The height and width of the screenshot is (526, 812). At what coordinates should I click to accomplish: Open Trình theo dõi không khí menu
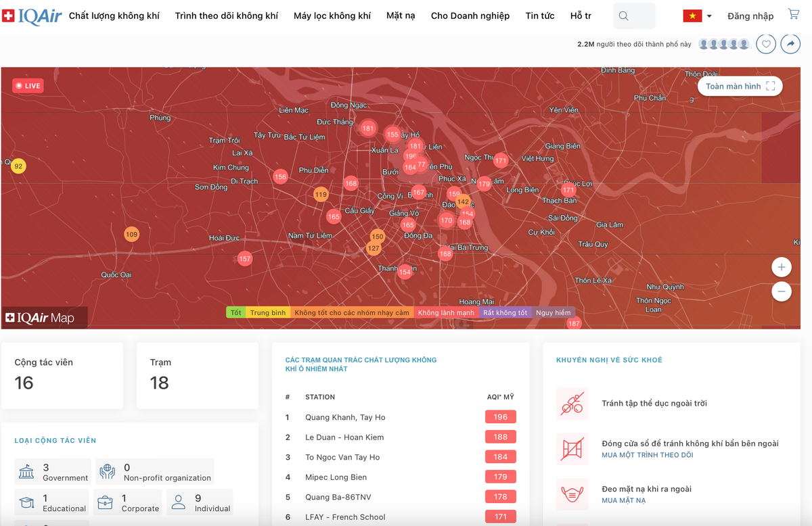[x=227, y=16]
